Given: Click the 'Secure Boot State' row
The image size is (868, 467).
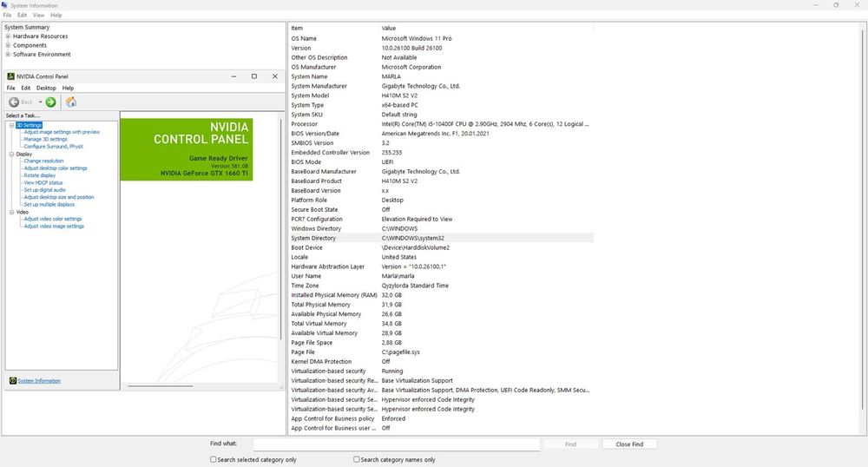Looking at the screenshot, I should 441,210.
